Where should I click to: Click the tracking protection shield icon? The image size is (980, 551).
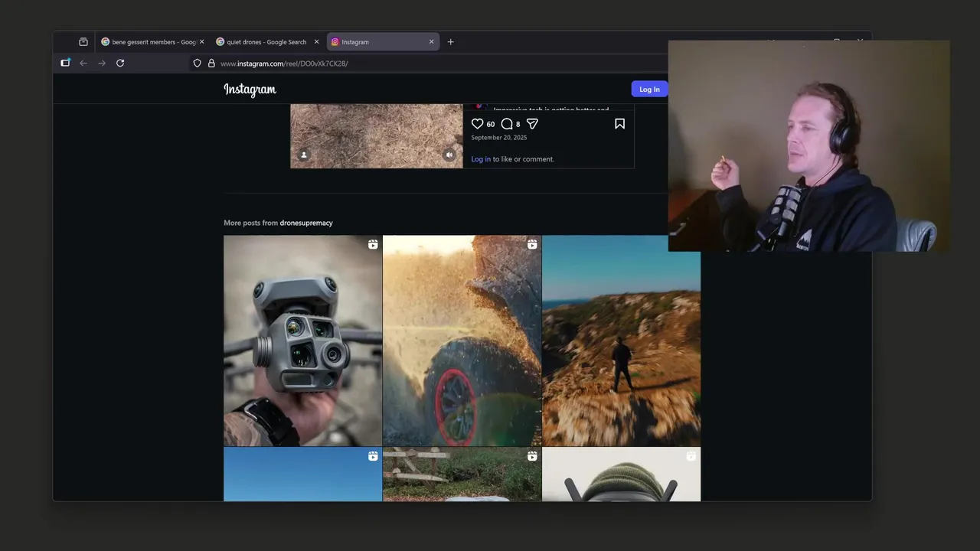198,64
